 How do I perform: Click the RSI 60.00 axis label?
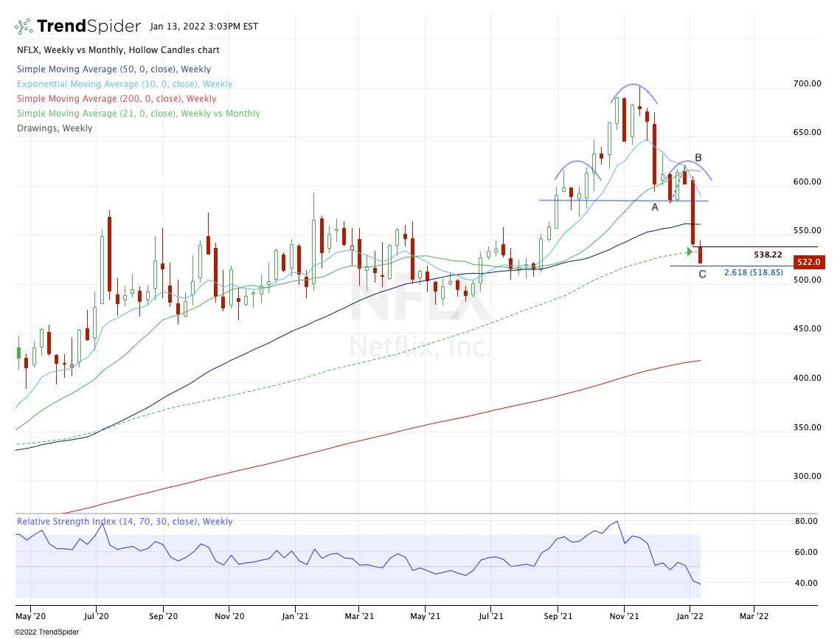(806, 552)
